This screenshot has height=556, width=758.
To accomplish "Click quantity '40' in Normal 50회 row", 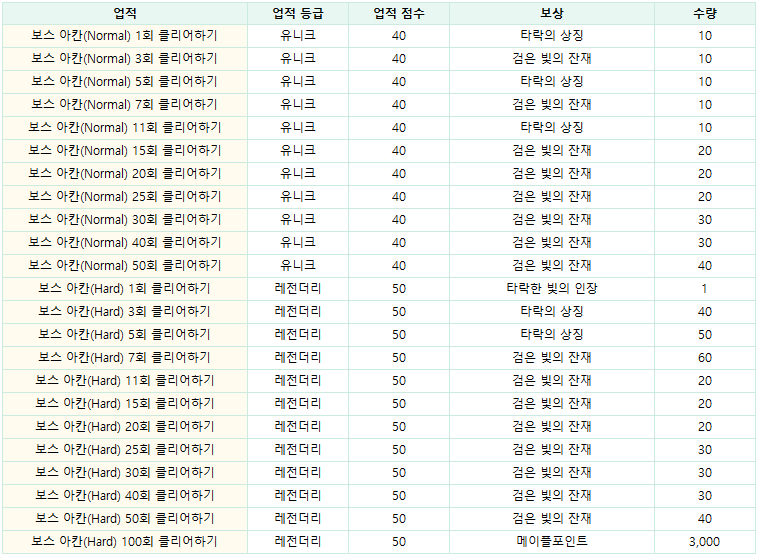I will click(x=705, y=265).
